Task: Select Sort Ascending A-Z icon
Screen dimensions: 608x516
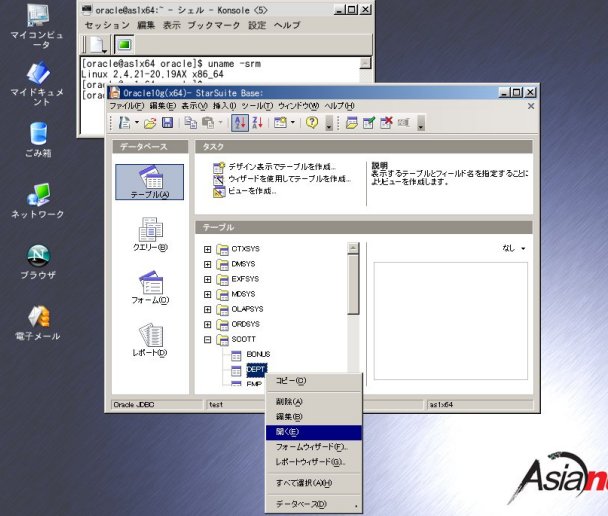Action: pyautogui.click(x=240, y=123)
